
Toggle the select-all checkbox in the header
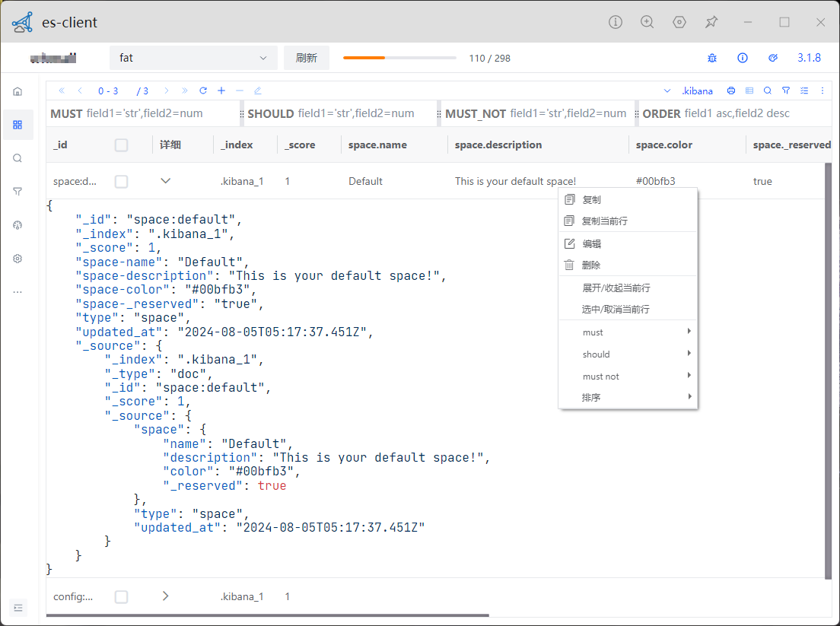[121, 145]
